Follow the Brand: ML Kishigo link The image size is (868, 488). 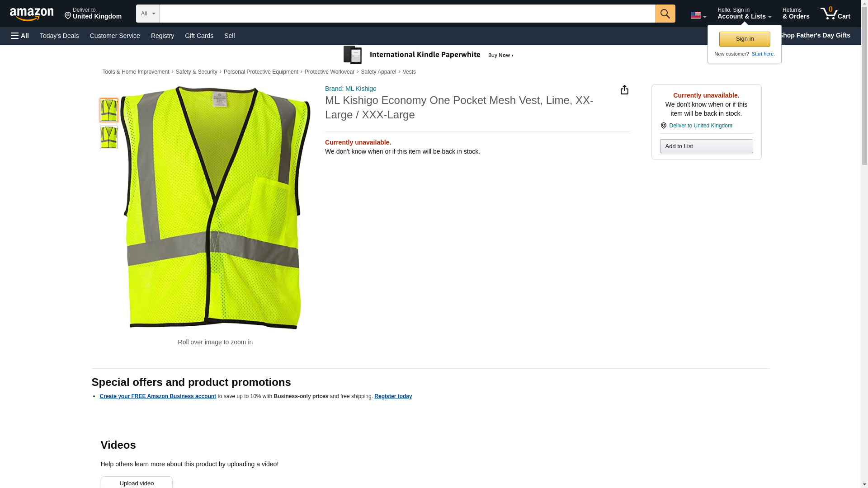coord(350,89)
